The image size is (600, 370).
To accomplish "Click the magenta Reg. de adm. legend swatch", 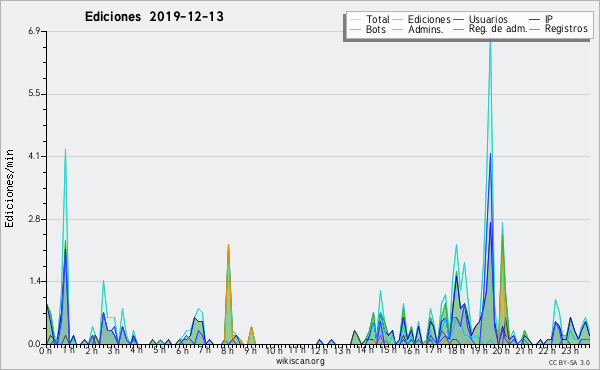I will point(458,29).
